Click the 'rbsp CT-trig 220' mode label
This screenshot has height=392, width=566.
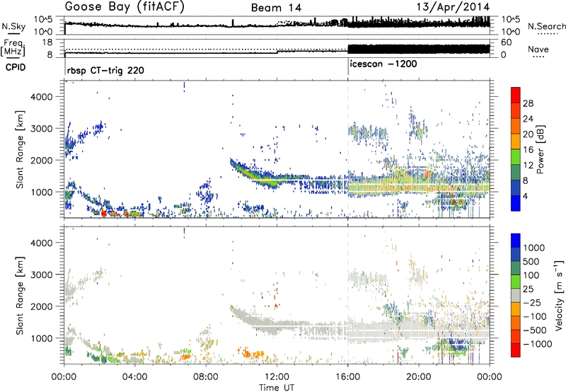(105, 70)
